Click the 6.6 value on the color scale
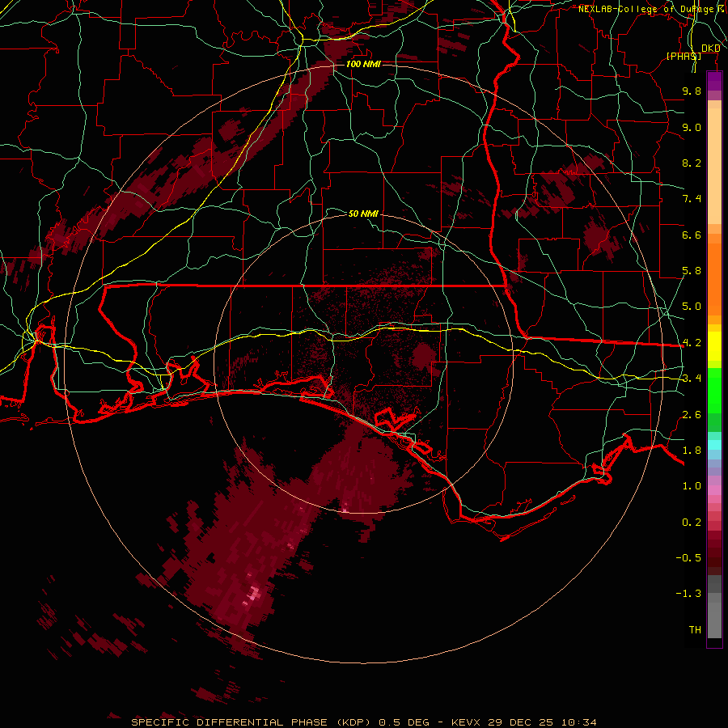 [692, 235]
